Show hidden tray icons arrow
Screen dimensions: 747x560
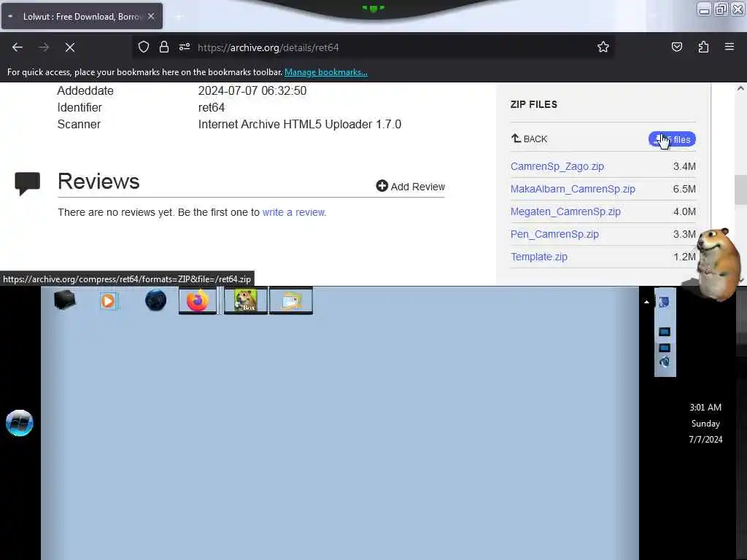646,302
